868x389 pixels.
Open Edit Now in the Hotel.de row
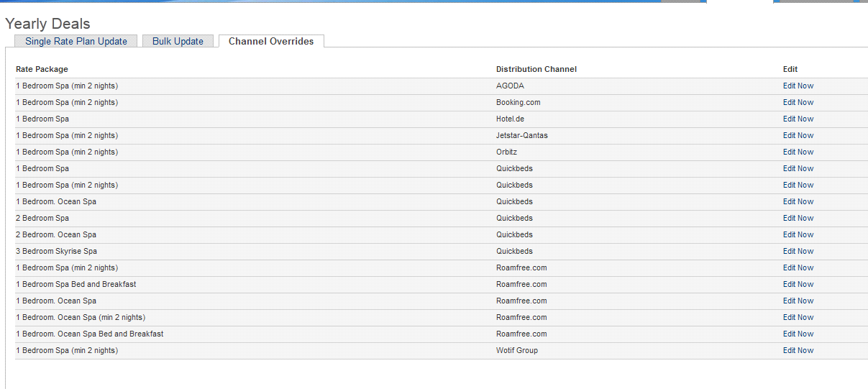pyautogui.click(x=798, y=119)
